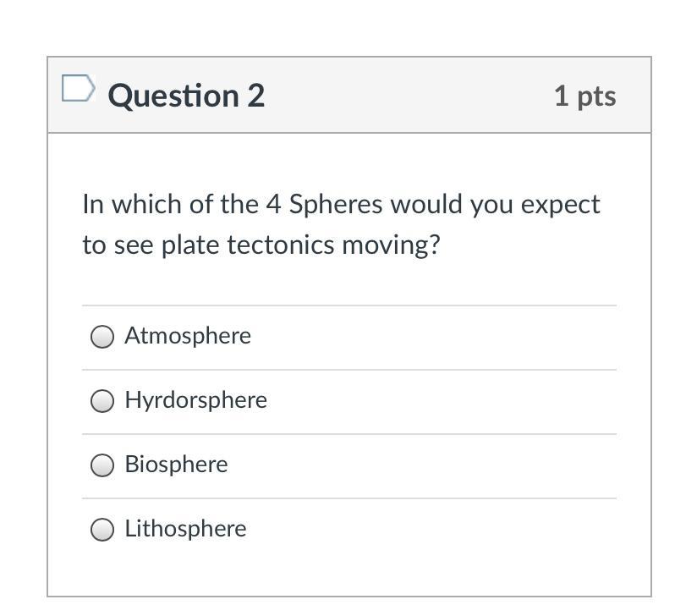
Task: Click the word pts in the header
Action: coord(596,96)
